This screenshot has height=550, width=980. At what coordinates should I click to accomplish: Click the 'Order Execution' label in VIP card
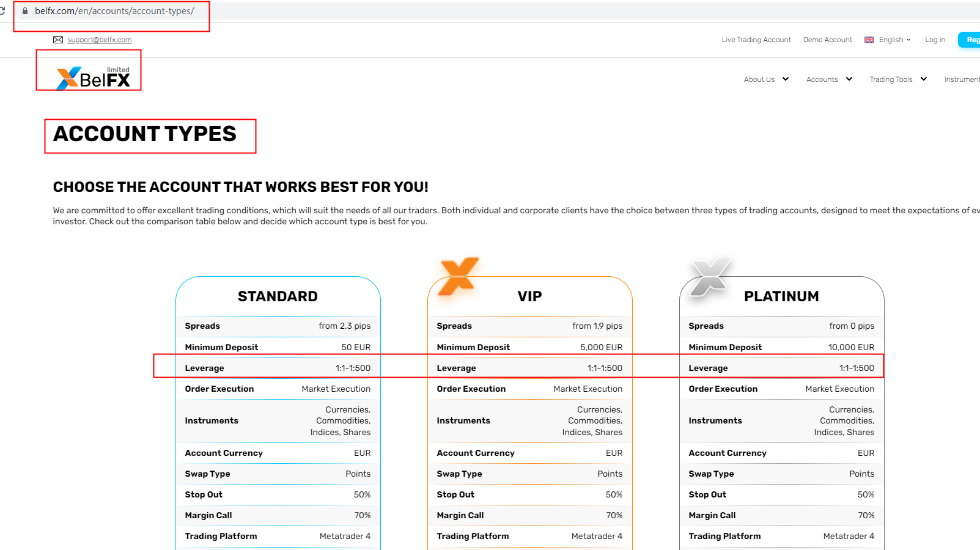coord(471,389)
